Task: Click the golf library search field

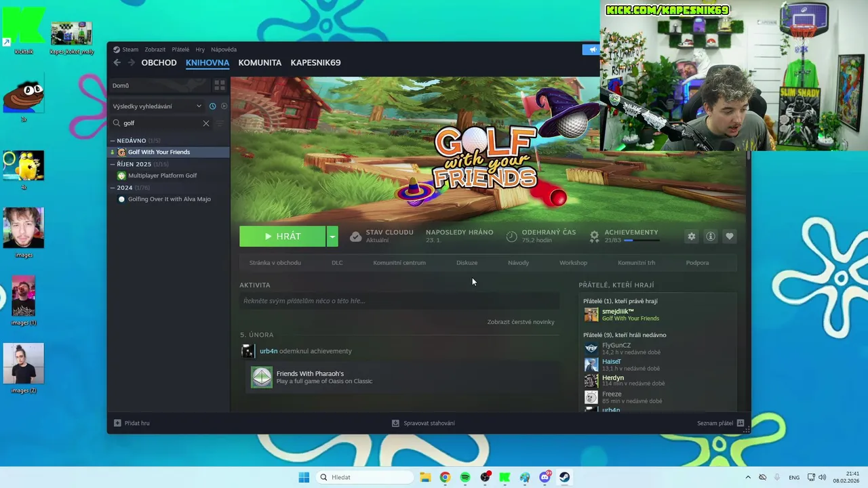Action: tap(161, 123)
